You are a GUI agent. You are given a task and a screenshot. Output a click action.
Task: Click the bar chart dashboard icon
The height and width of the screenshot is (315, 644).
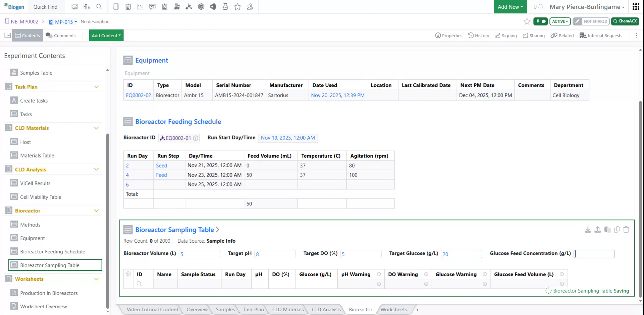click(87, 7)
